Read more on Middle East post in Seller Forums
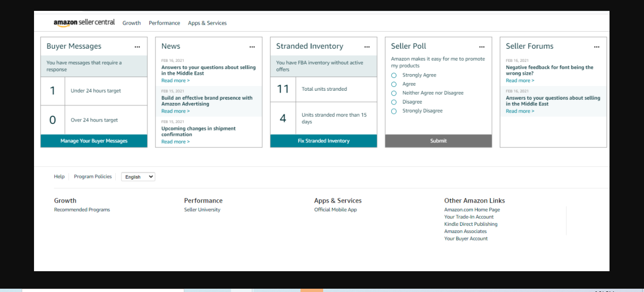Screen dimensions: 644x292 coord(520,112)
